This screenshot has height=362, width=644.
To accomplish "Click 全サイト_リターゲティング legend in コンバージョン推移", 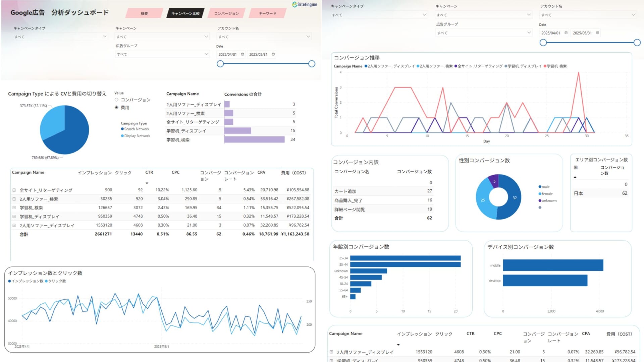I will point(479,66).
